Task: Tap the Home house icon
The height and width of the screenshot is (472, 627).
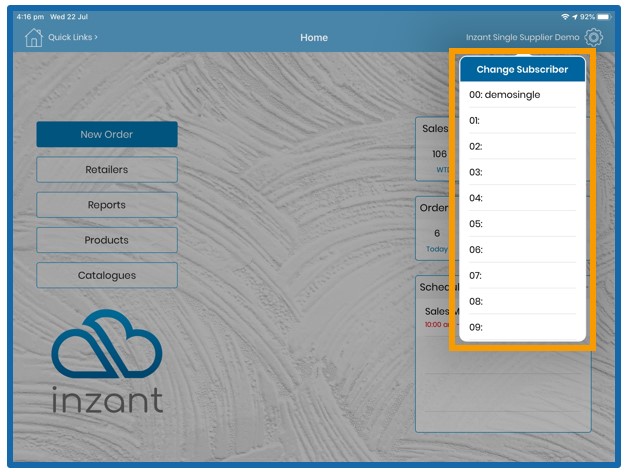Action: click(34, 38)
